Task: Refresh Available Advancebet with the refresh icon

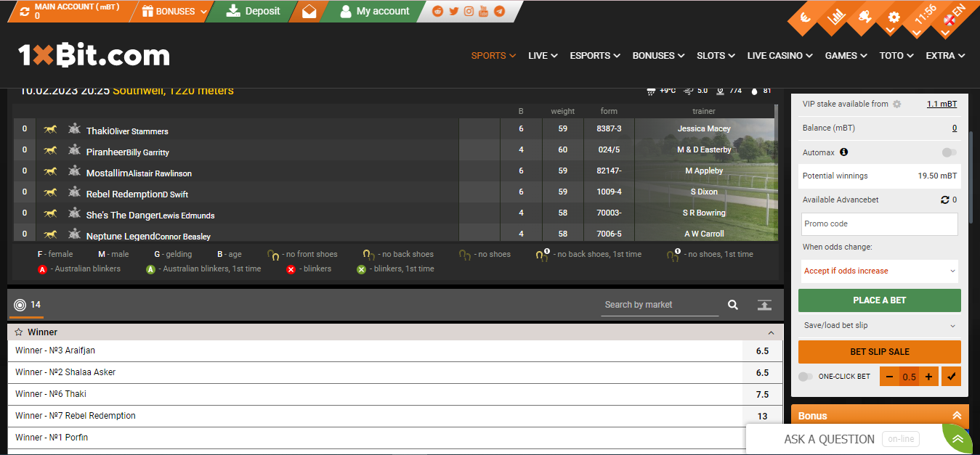Action: [x=944, y=200]
